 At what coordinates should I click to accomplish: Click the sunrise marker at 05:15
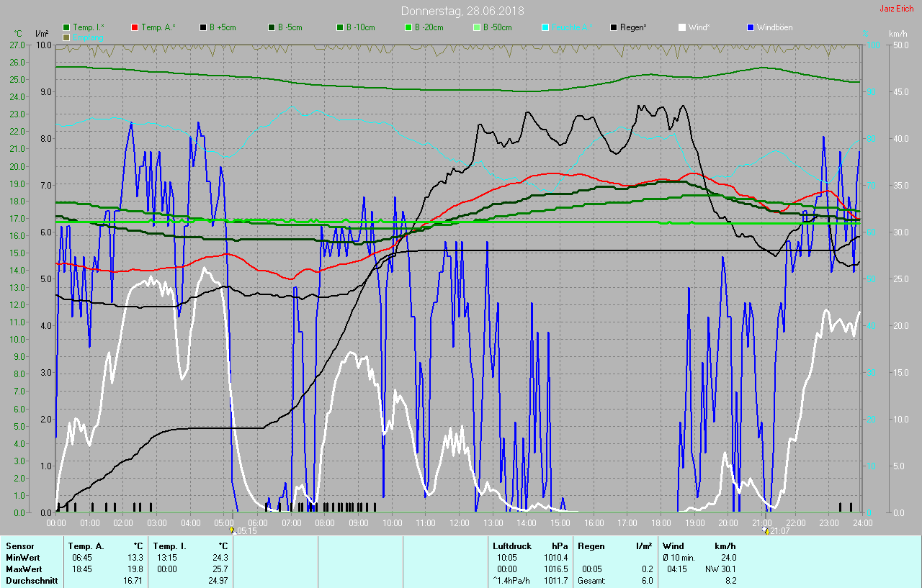point(232,530)
